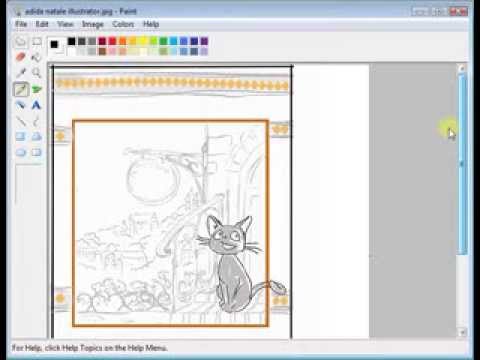Pick the turquoise palette swatch
This screenshot has width=480, height=360.
(174, 41)
